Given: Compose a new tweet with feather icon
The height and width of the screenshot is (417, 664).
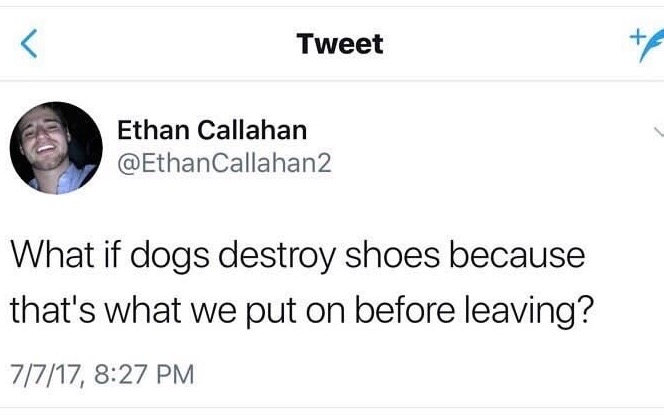Looking at the screenshot, I should 643,46.
